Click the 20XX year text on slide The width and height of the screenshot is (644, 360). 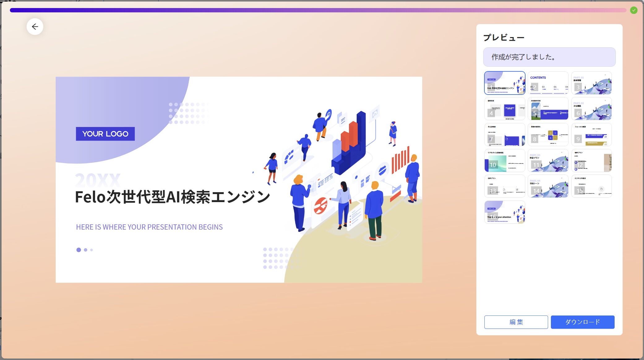click(98, 180)
